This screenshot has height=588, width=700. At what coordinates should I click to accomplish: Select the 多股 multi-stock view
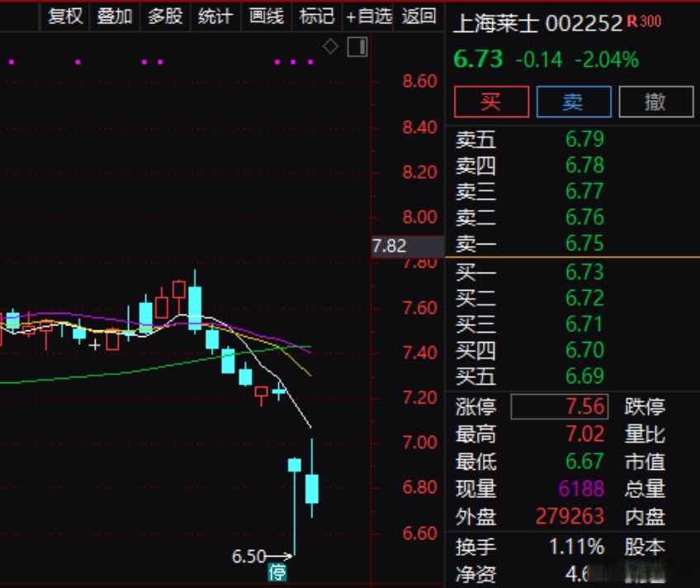pos(165,17)
